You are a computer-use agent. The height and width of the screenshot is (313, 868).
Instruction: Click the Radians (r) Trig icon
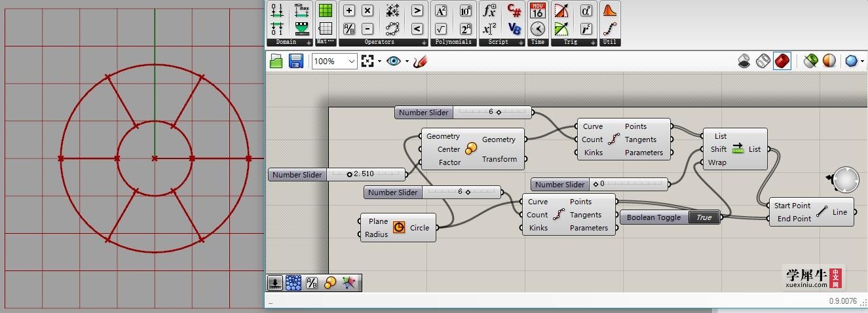coord(586,29)
